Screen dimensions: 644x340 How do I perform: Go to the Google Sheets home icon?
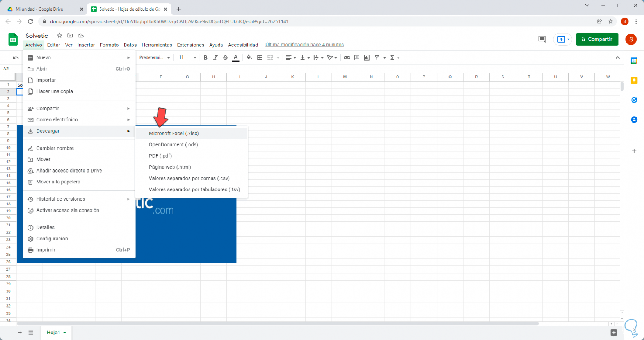point(13,39)
